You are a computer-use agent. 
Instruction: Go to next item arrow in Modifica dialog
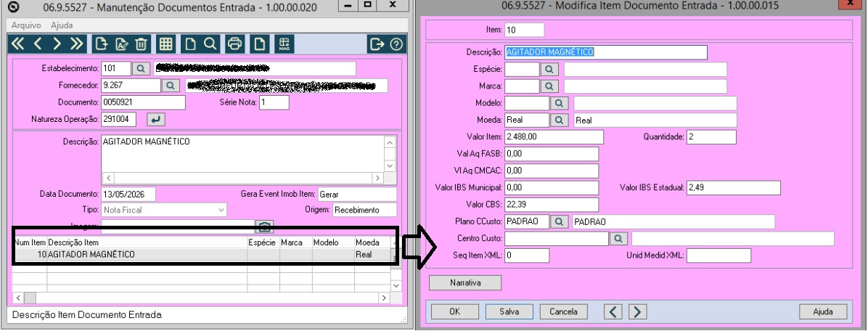coord(637,311)
